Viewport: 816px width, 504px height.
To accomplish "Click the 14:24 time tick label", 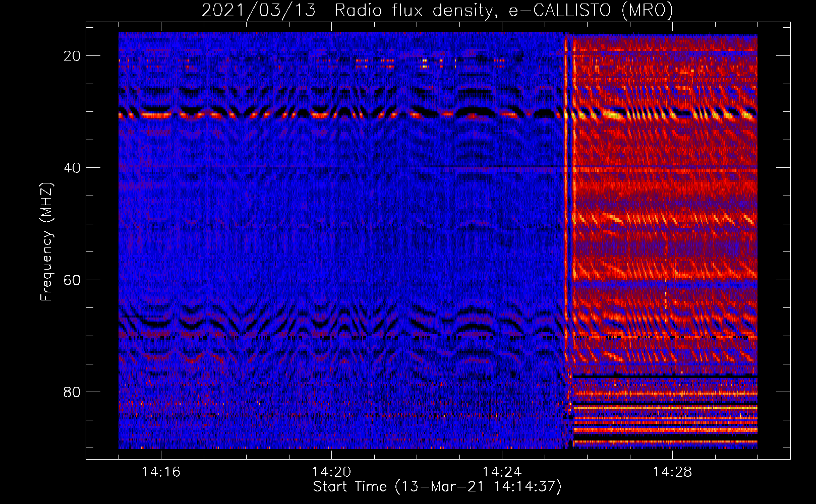I will (x=502, y=472).
